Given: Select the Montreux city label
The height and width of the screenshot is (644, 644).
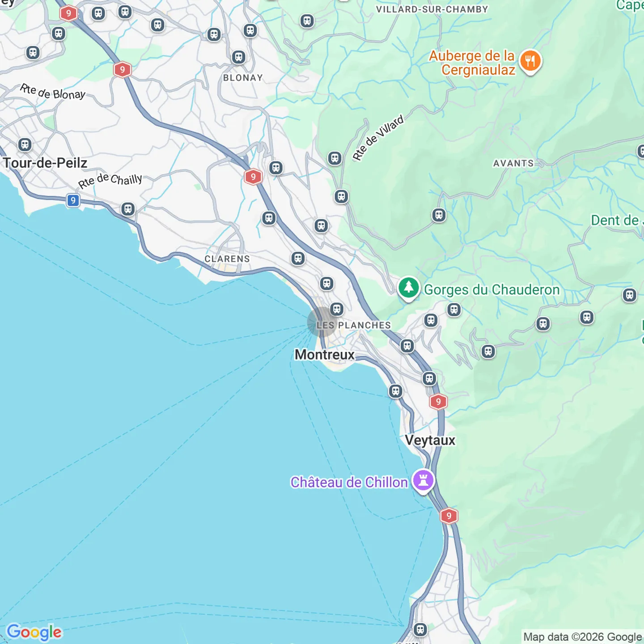Looking at the screenshot, I should pos(325,355).
